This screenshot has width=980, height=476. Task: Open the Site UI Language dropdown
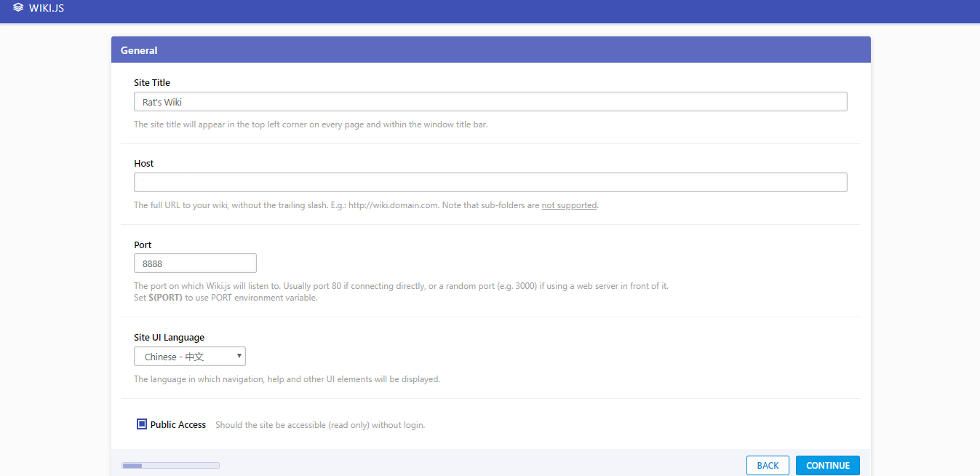pos(190,357)
